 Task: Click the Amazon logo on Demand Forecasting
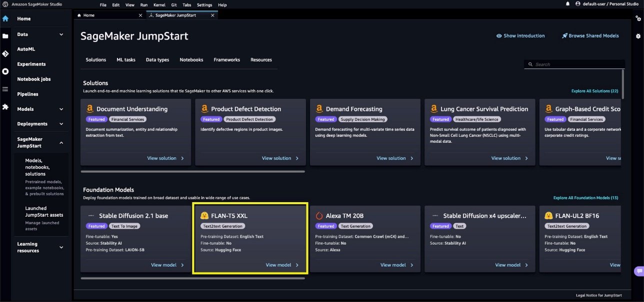318,109
